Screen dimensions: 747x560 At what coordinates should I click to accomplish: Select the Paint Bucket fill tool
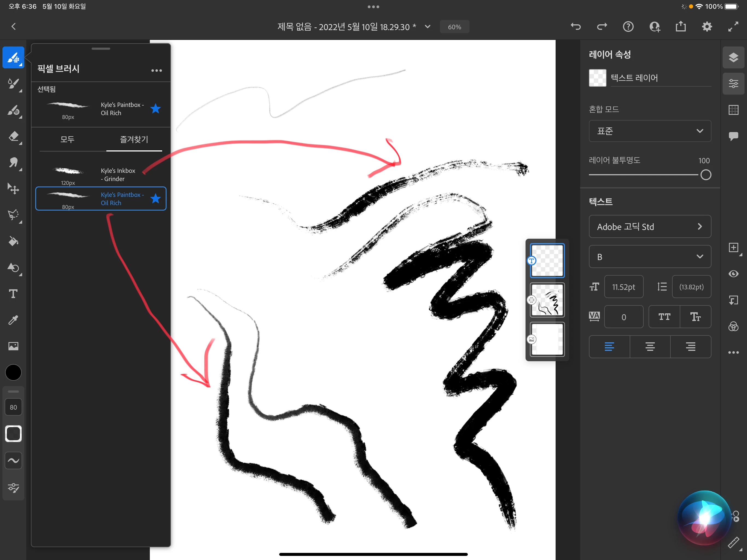pyautogui.click(x=13, y=241)
